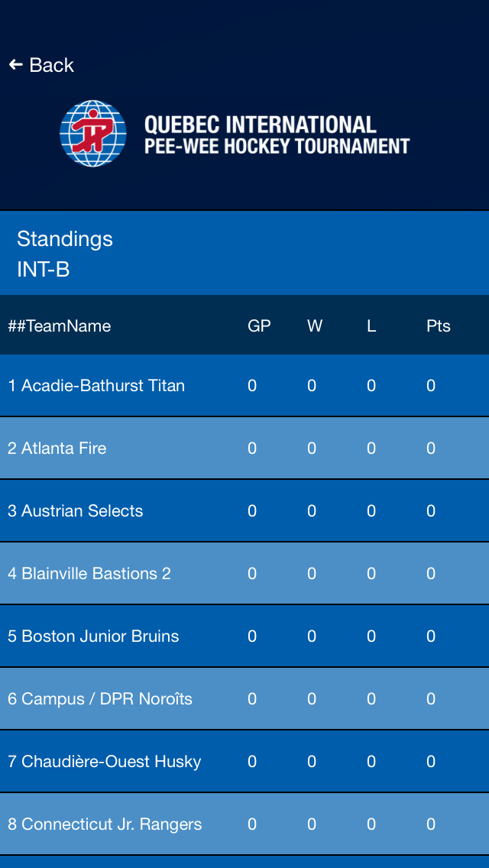This screenshot has width=489, height=868.
Task: Sort by the GP column header
Action: click(259, 326)
